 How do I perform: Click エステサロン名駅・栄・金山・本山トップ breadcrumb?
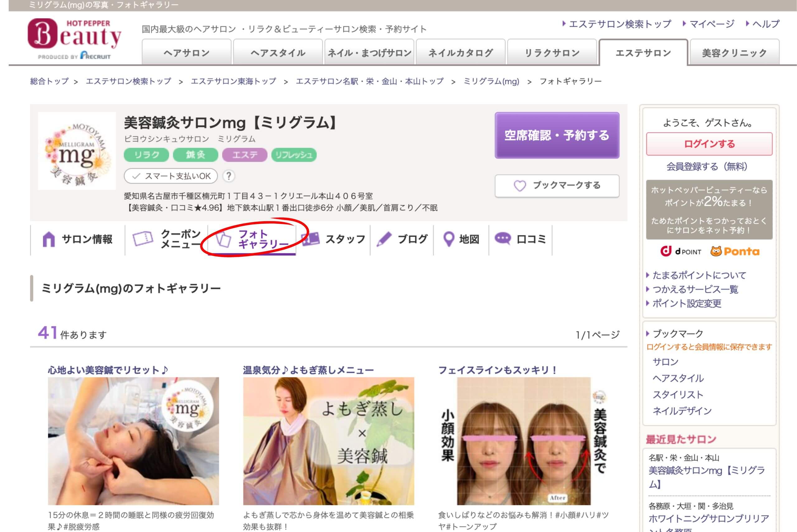[x=370, y=81]
